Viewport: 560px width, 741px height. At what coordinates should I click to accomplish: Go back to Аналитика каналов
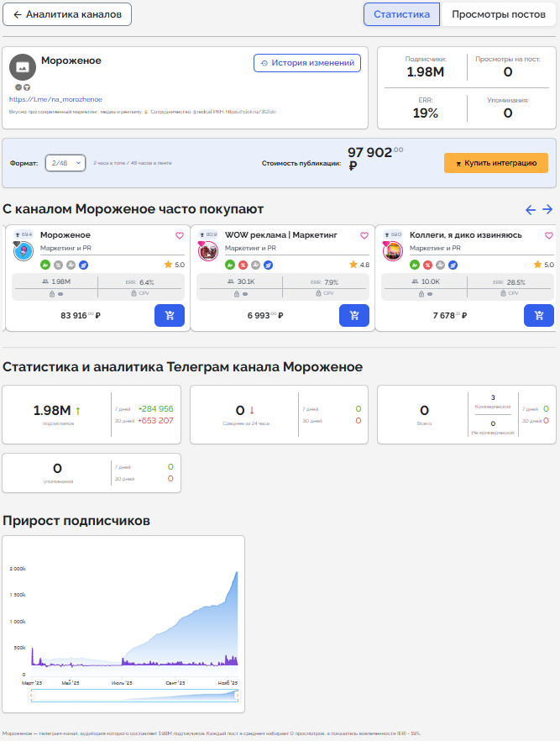67,14
